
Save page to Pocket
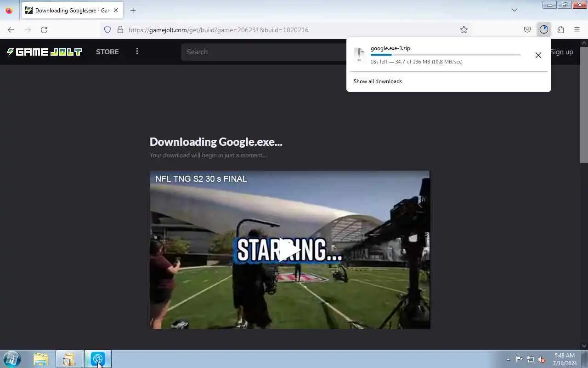click(x=527, y=29)
